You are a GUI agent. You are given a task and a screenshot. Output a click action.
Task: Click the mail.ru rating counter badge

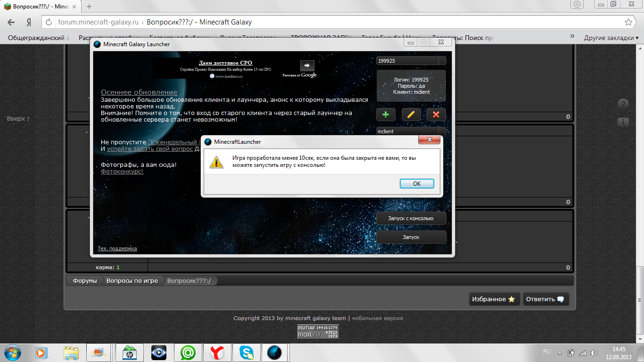pyautogui.click(x=318, y=331)
